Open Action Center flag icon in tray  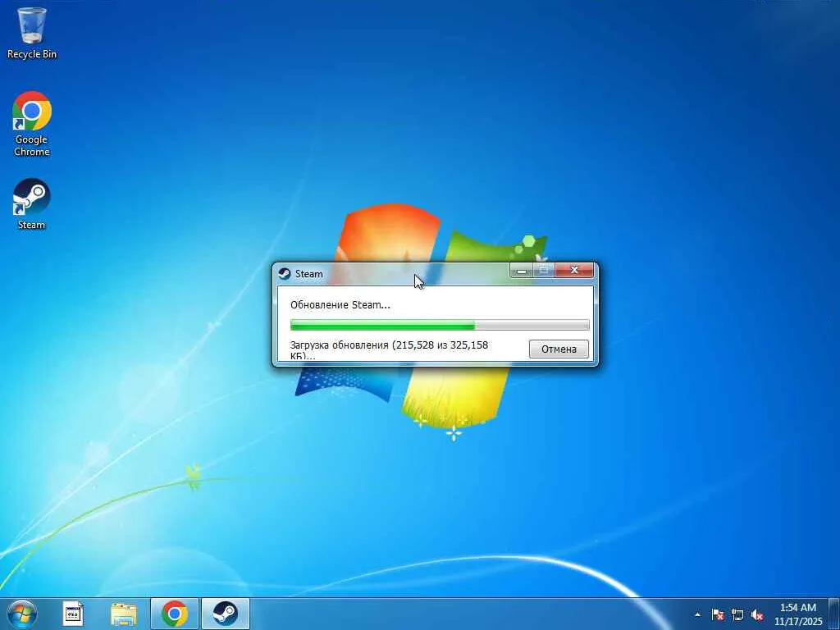pyautogui.click(x=718, y=614)
